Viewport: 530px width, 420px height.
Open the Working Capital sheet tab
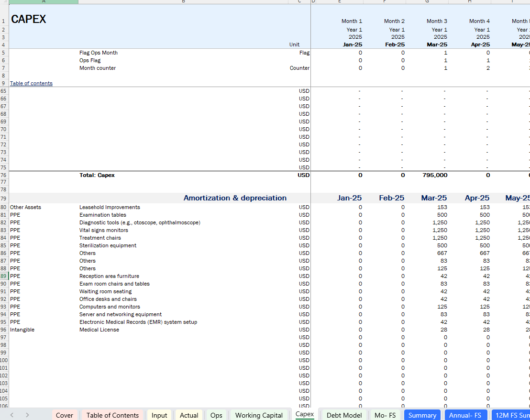259,415
